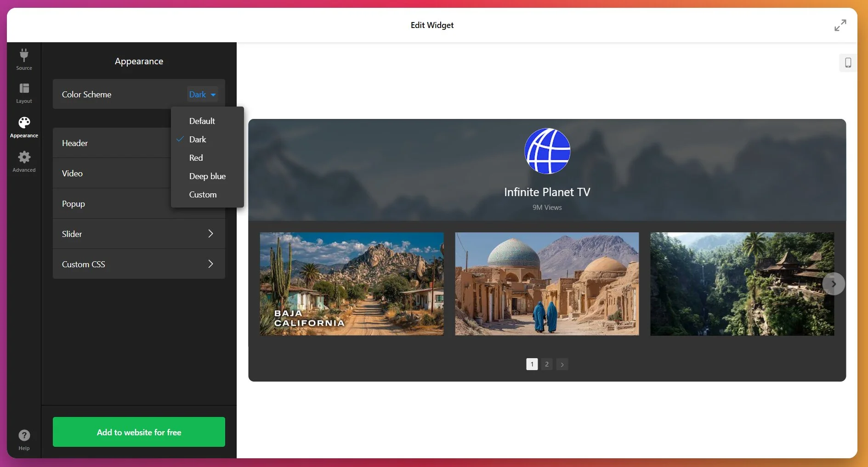Pick the Red color scheme
Viewport: 868px width, 467px height.
point(196,158)
